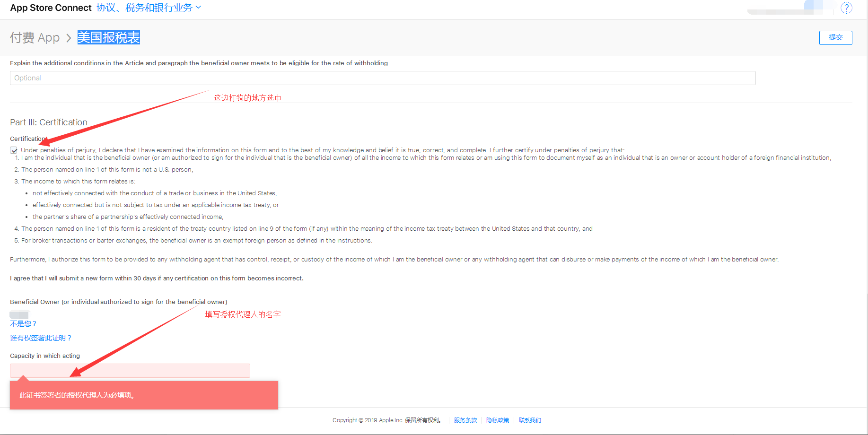Open the 协议、税务和银行业务 menu

point(145,8)
